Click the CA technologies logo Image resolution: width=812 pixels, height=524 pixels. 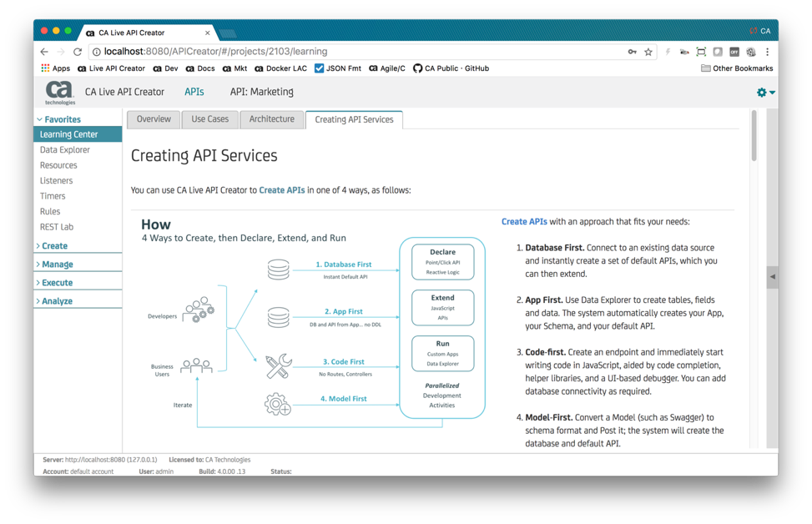[x=59, y=92]
